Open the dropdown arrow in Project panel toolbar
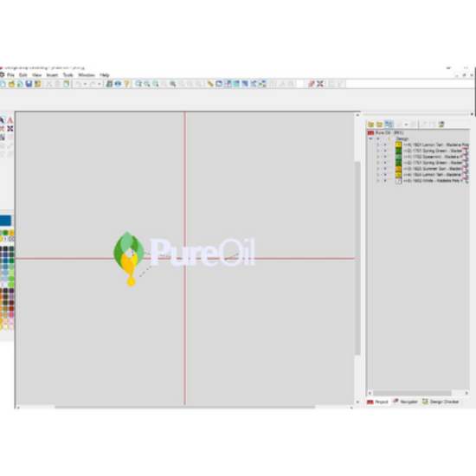 tap(406, 124)
